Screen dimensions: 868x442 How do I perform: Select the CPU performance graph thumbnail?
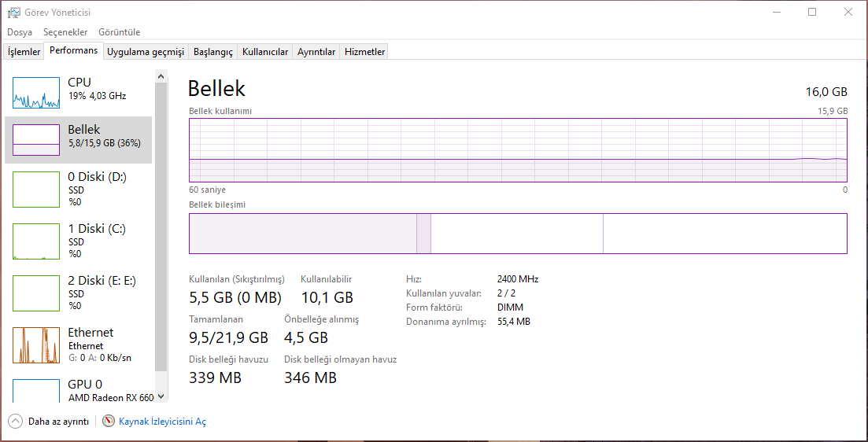pyautogui.click(x=36, y=93)
